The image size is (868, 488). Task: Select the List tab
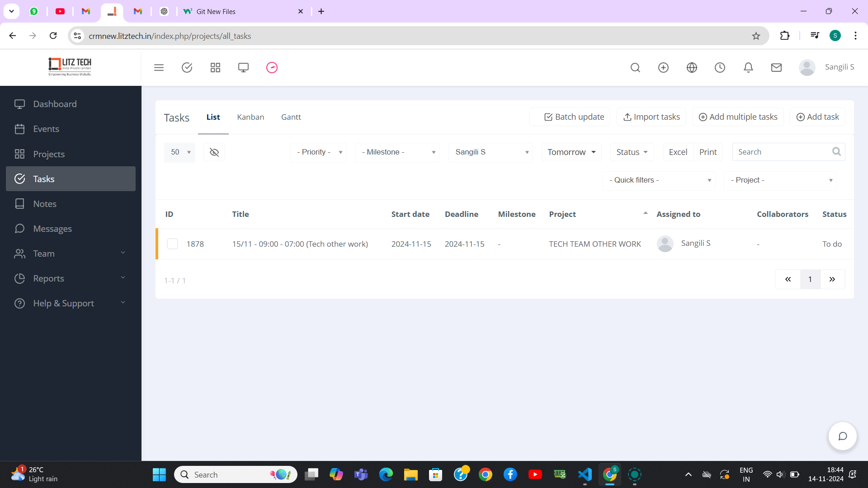[x=213, y=117]
